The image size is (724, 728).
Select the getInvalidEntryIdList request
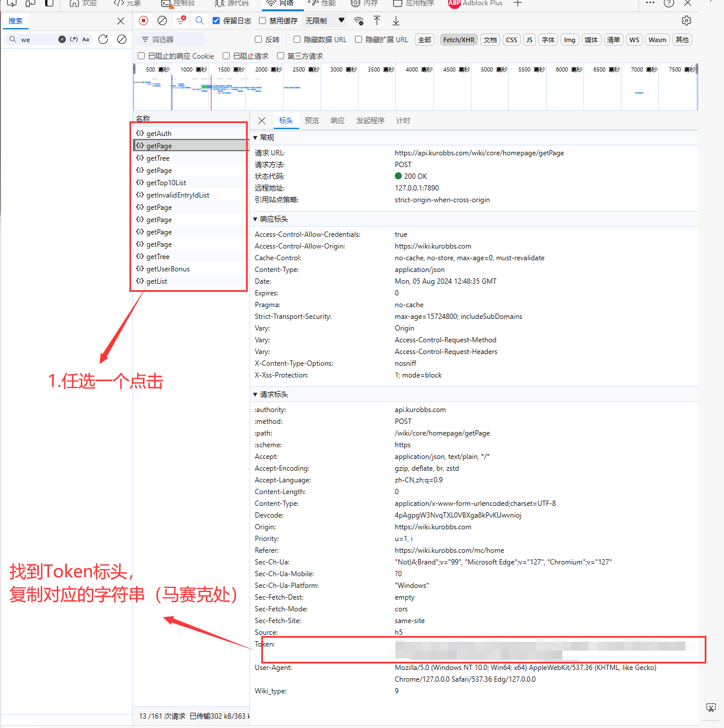point(190,195)
